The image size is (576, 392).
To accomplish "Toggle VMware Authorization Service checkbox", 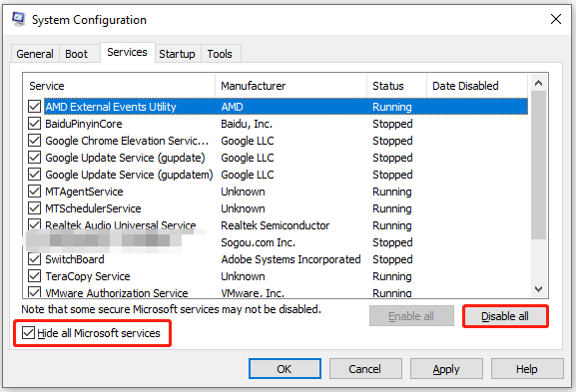I will click(35, 292).
